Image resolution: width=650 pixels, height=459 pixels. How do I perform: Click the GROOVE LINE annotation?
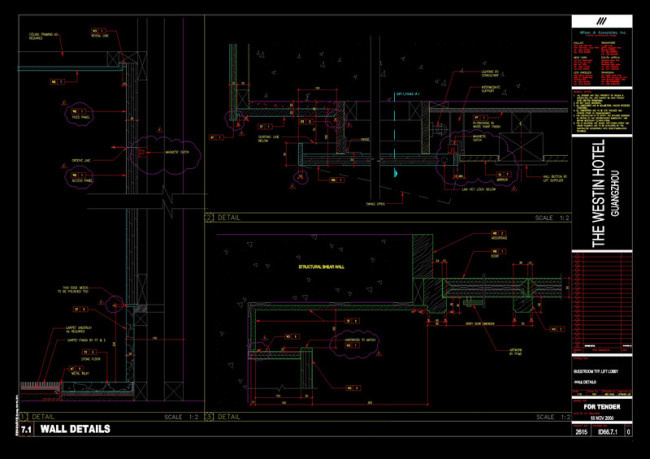point(81,160)
